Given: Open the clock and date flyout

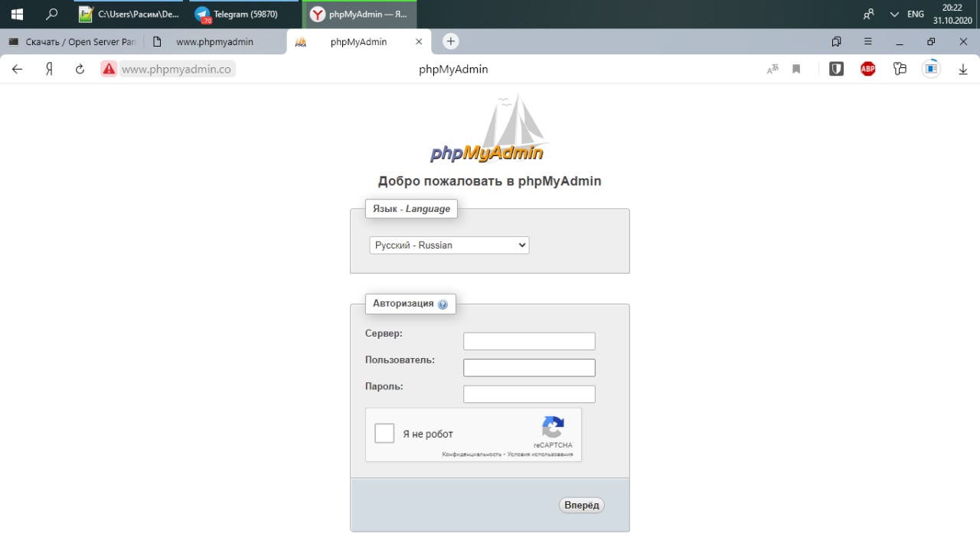Looking at the screenshot, I should click(x=952, y=14).
